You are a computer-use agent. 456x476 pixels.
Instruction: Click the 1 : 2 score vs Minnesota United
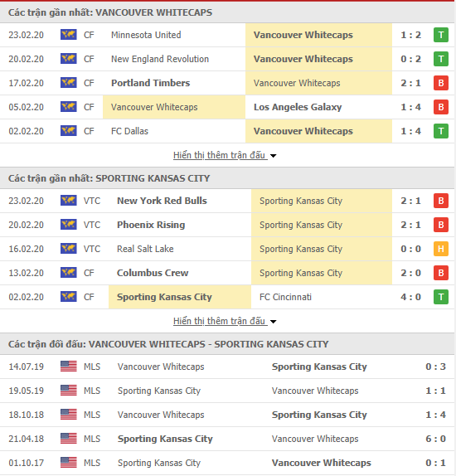coord(410,35)
